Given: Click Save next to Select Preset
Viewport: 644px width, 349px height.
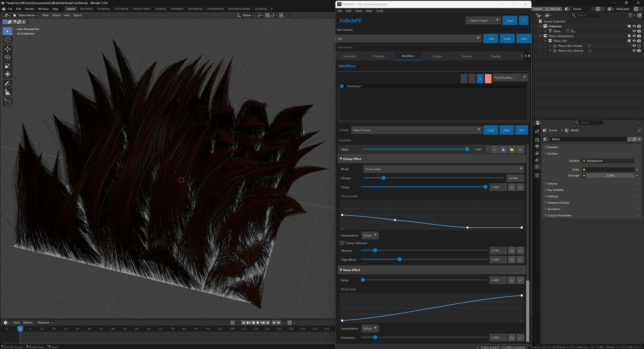Looking at the screenshot, I should click(510, 20).
